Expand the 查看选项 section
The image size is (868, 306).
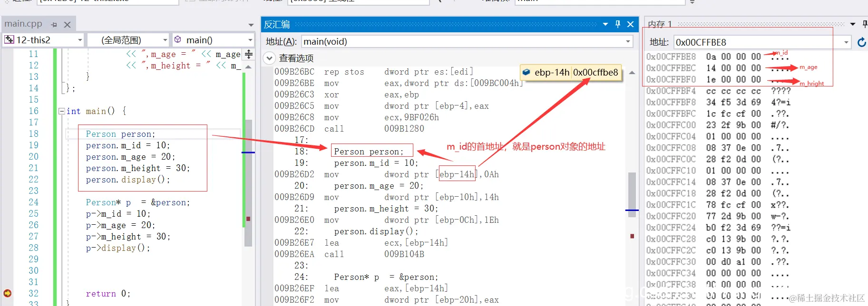[269, 58]
